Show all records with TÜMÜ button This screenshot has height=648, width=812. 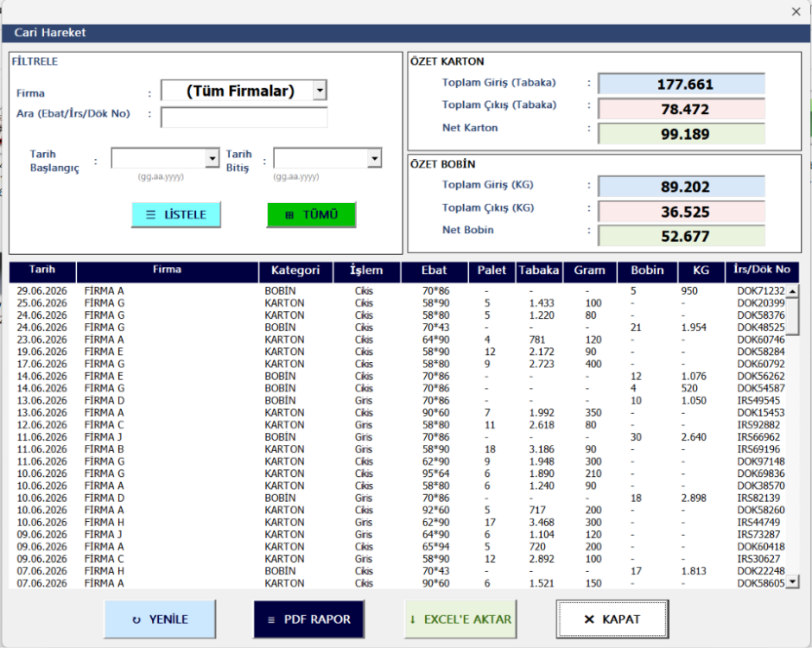(x=311, y=214)
